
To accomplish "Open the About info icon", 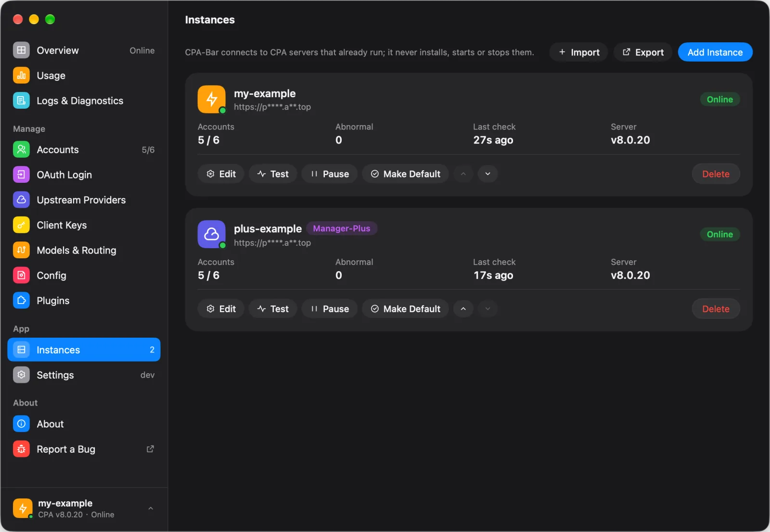I will [21, 424].
